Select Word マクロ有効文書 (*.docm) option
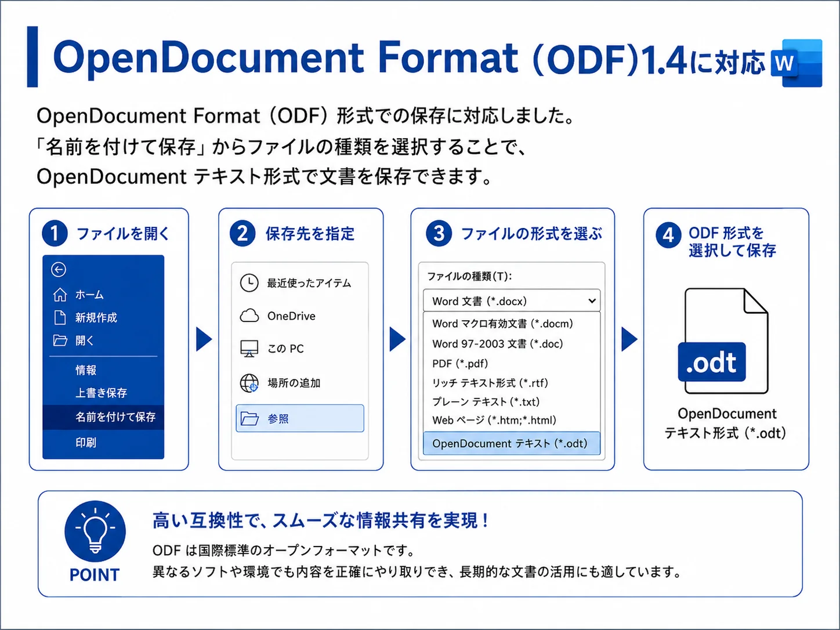The image size is (840, 630). click(x=502, y=324)
